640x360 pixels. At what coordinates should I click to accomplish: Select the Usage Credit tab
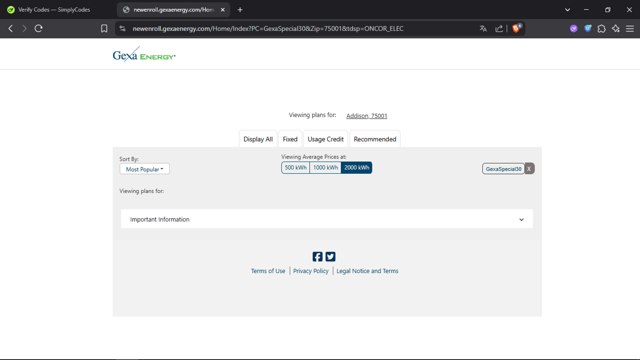pyautogui.click(x=325, y=139)
